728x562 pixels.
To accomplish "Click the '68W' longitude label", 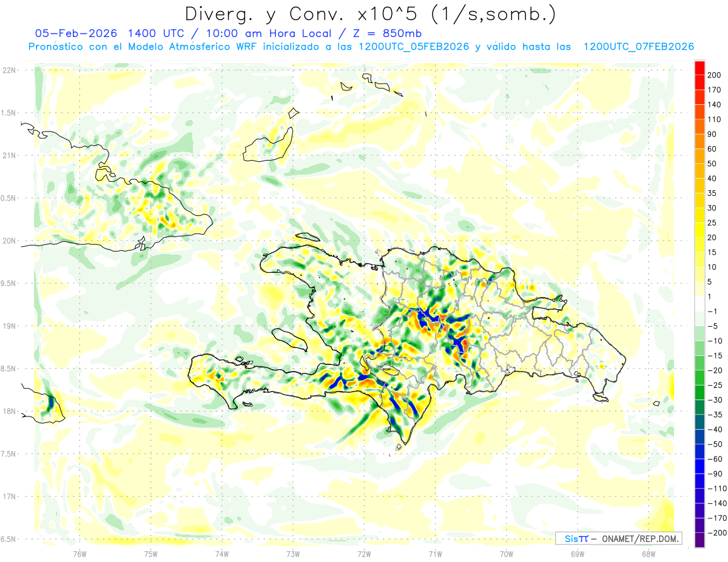I will pos(649,554).
